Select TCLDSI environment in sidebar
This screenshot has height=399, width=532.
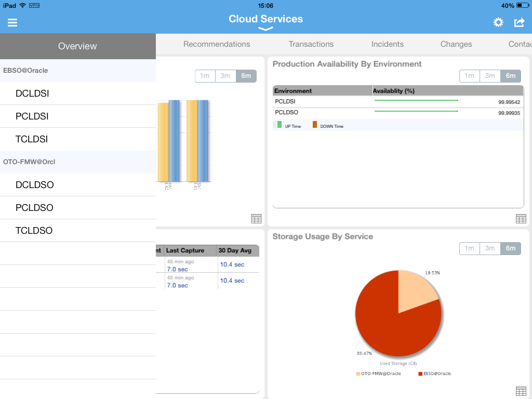[x=78, y=139]
